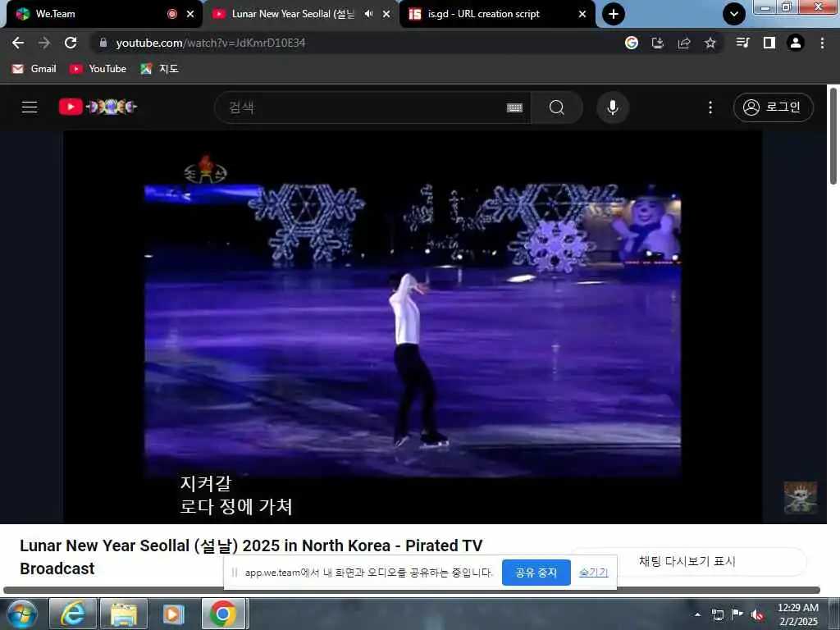
Task: Open the Chrome profile icon
Action: point(796,43)
